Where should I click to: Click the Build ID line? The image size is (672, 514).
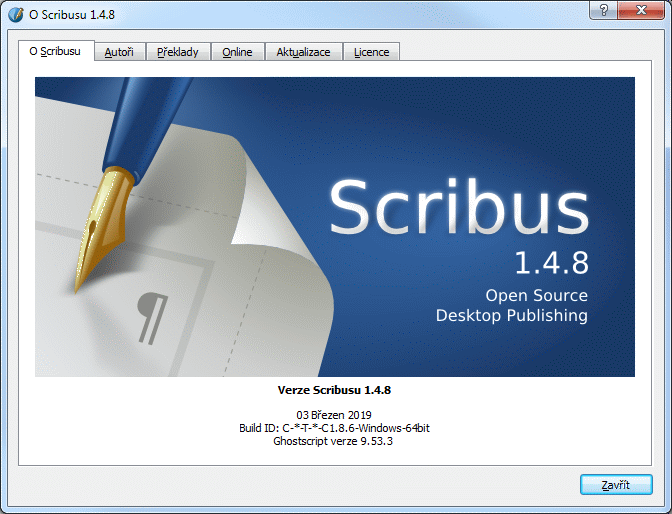tap(335, 427)
